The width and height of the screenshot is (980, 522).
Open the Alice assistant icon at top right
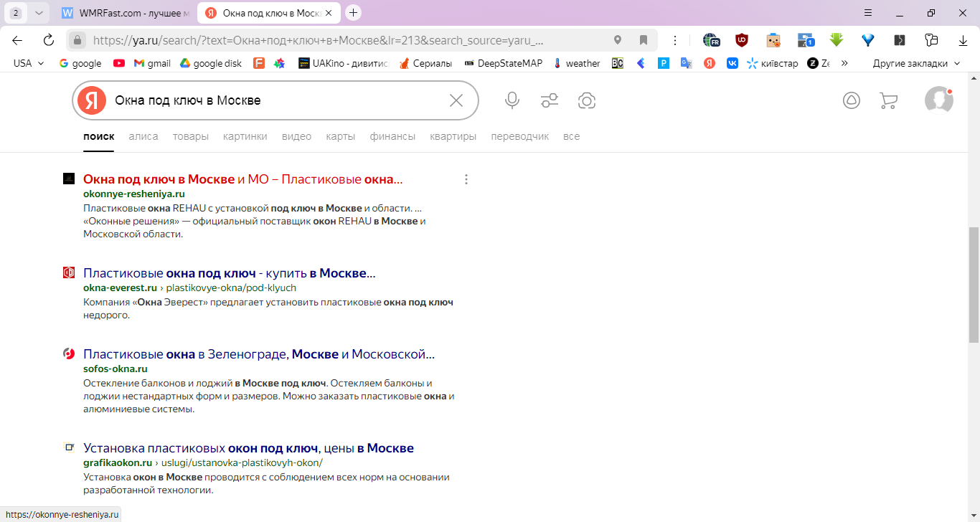pos(852,100)
